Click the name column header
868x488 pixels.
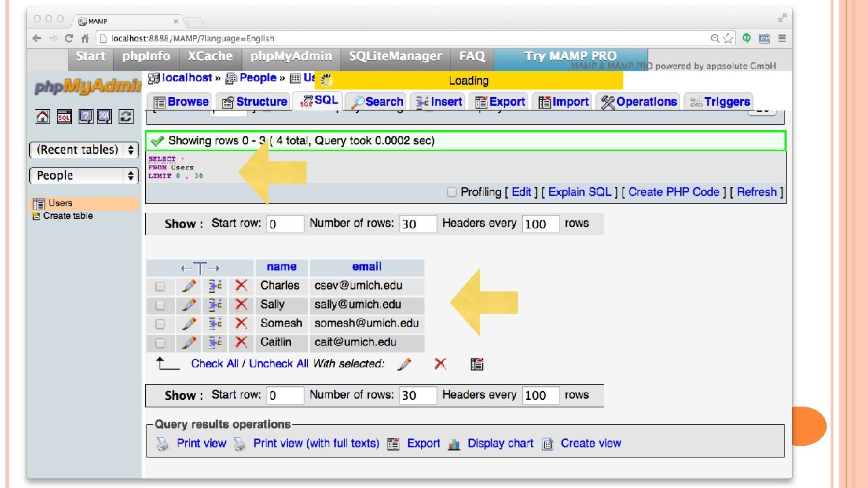tap(281, 267)
